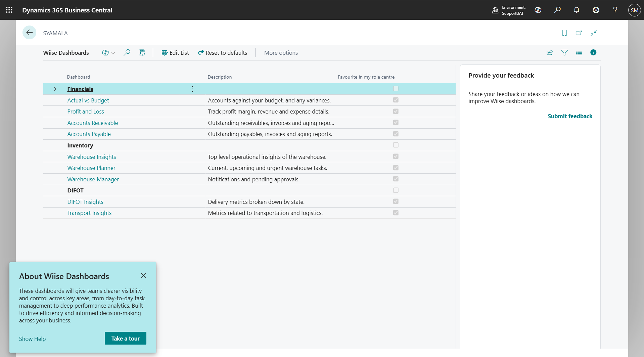Click the Submit feedback link
Image resolution: width=644 pixels, height=357 pixels.
tap(570, 116)
